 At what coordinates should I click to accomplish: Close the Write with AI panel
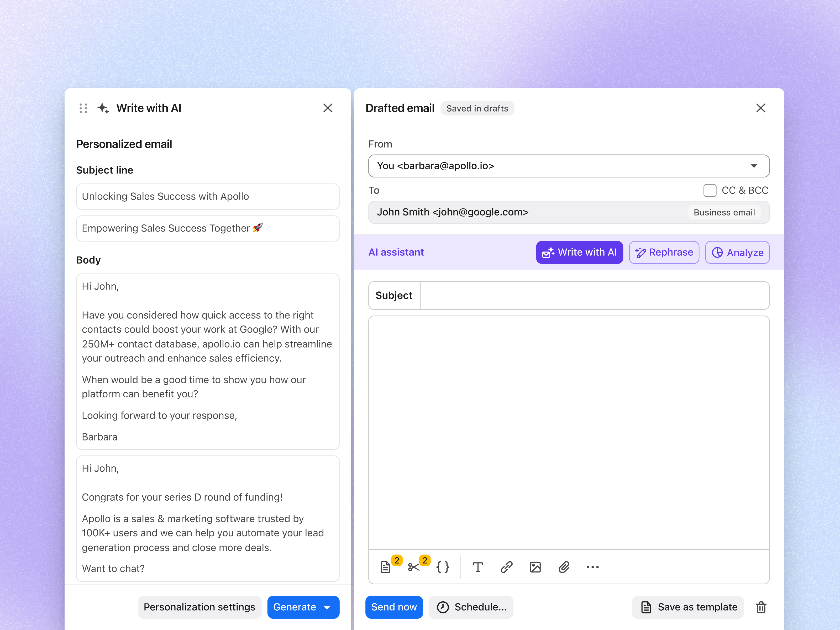coord(328,108)
